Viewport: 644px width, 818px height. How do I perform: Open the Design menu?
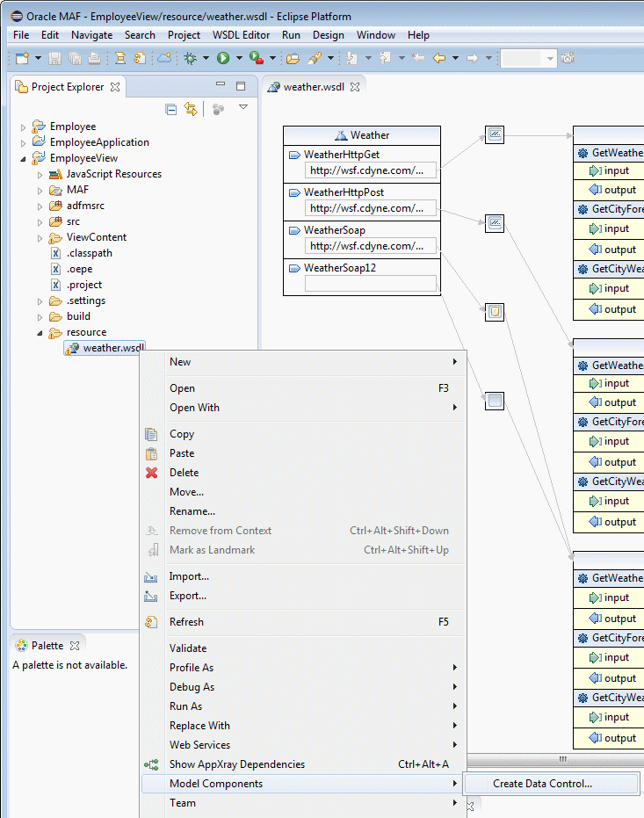pos(328,35)
